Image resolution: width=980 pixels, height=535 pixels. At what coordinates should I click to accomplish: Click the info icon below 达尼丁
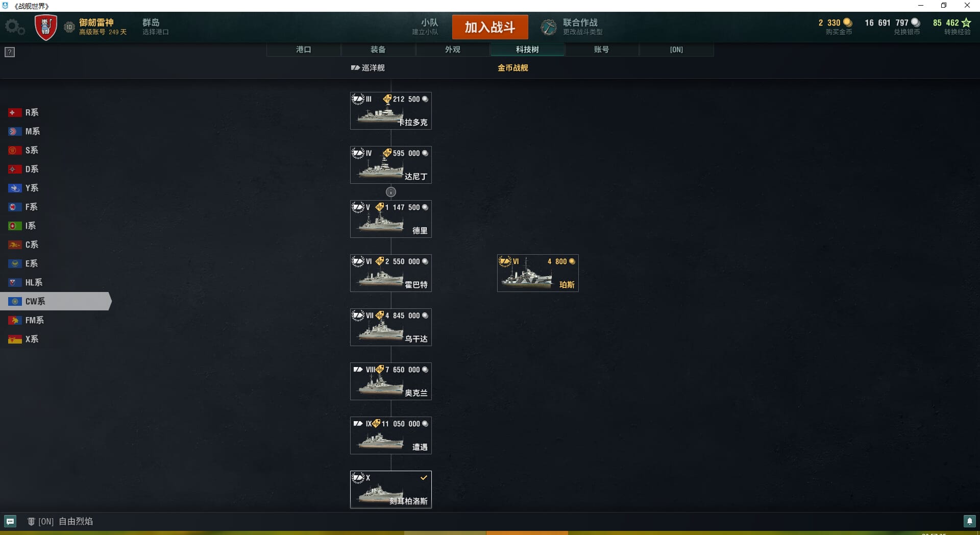(391, 192)
